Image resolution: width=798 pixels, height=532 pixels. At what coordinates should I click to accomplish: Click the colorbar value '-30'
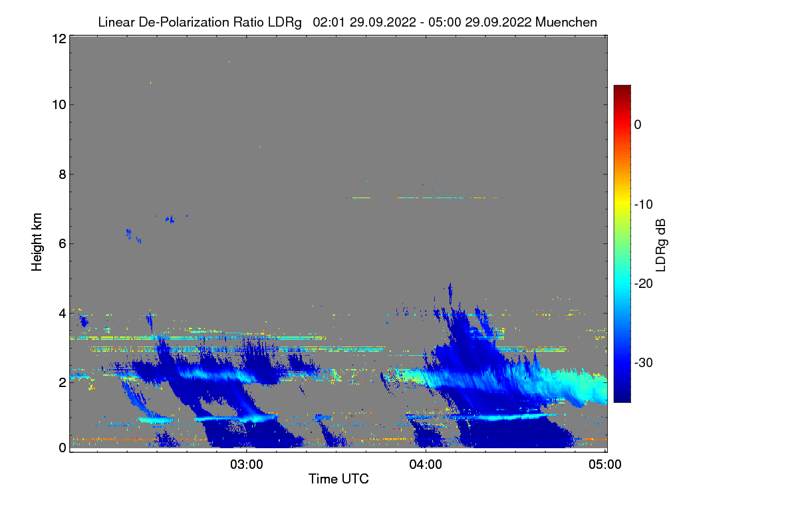(x=643, y=363)
